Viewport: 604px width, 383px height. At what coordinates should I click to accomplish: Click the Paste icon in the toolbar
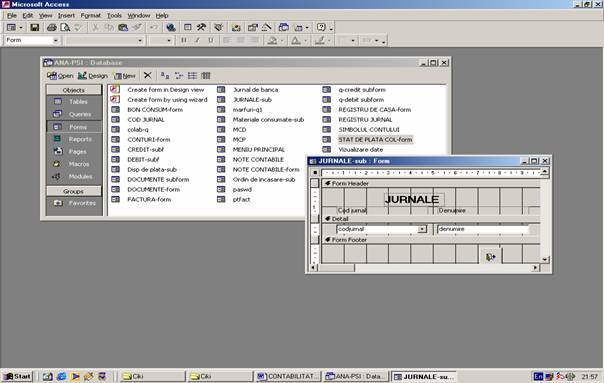[123, 27]
